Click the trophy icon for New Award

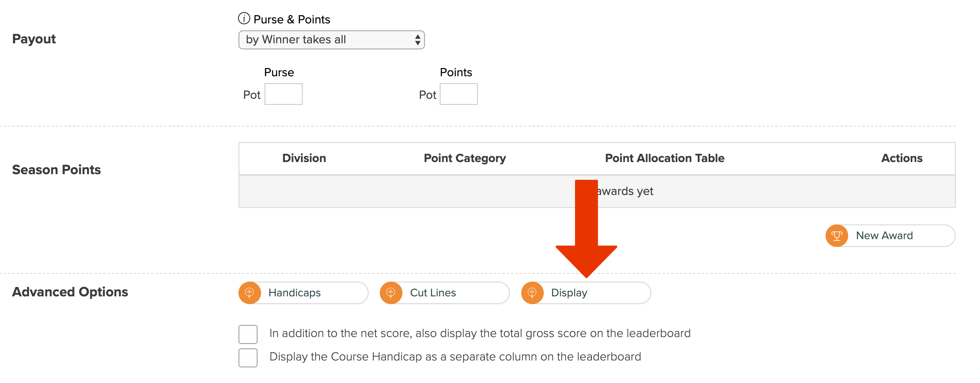click(836, 236)
